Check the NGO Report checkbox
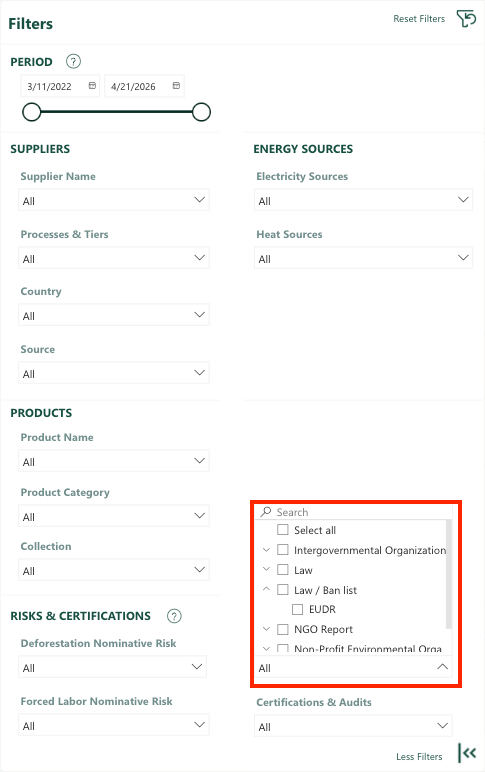The height and width of the screenshot is (772, 485). [x=283, y=629]
